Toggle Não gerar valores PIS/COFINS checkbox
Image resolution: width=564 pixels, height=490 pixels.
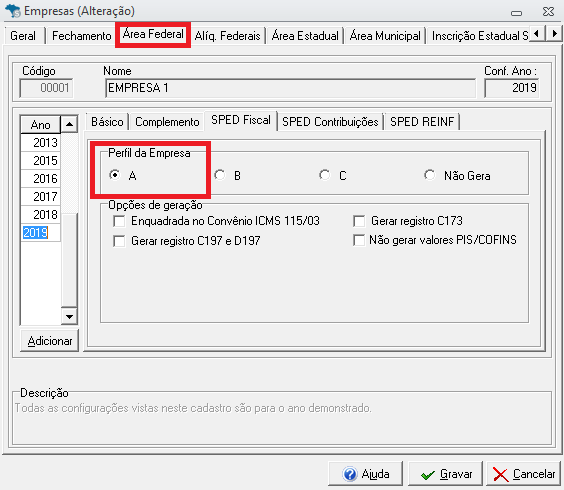(359, 240)
